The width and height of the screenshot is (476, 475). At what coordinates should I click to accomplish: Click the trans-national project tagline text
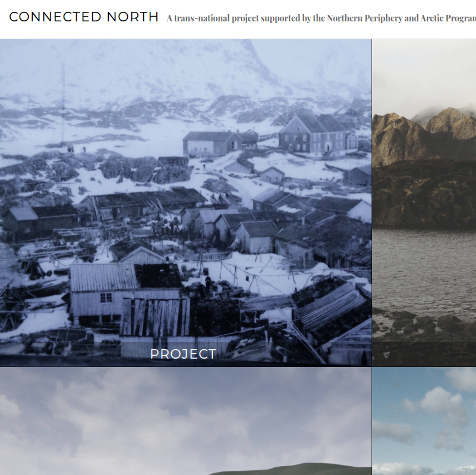tap(321, 18)
